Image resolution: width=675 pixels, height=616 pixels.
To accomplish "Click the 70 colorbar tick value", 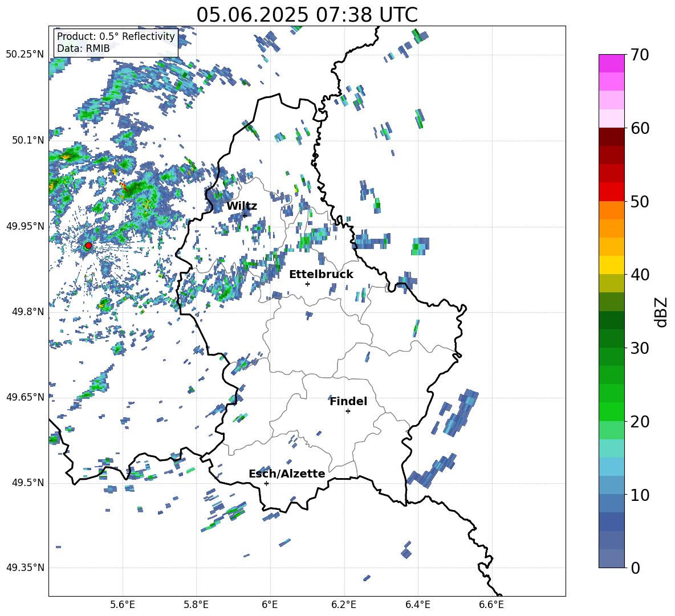I will 640,55.
